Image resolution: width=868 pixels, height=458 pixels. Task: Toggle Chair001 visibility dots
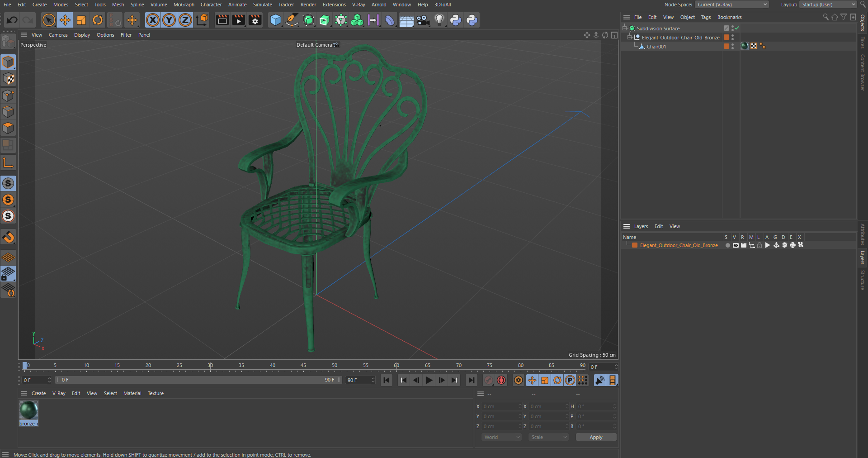click(x=732, y=46)
